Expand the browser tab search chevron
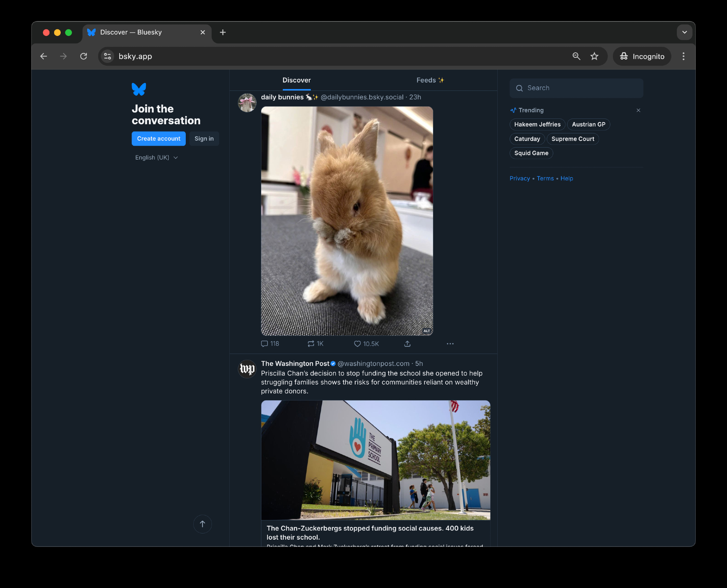Screen dimensions: 727x588 click(x=684, y=32)
